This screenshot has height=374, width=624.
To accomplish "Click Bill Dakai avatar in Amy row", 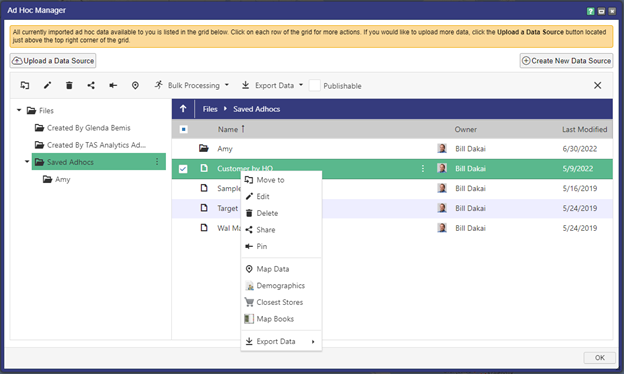I will click(442, 148).
